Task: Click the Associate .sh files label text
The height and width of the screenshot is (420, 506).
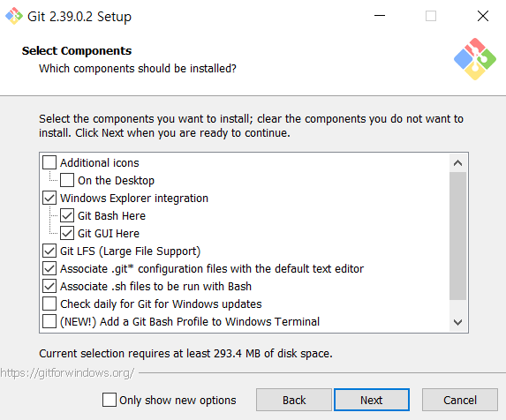Action: [x=156, y=286]
